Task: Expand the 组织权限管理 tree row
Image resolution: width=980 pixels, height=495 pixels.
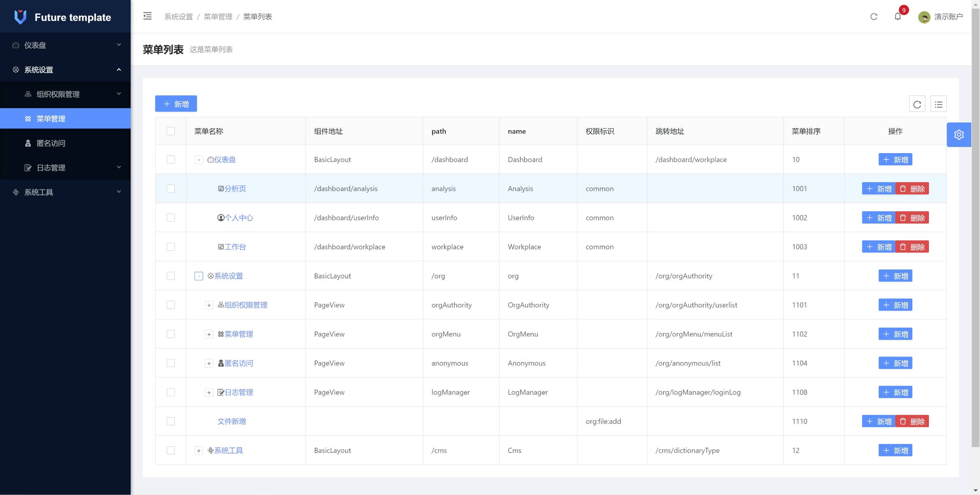Action: tap(209, 305)
